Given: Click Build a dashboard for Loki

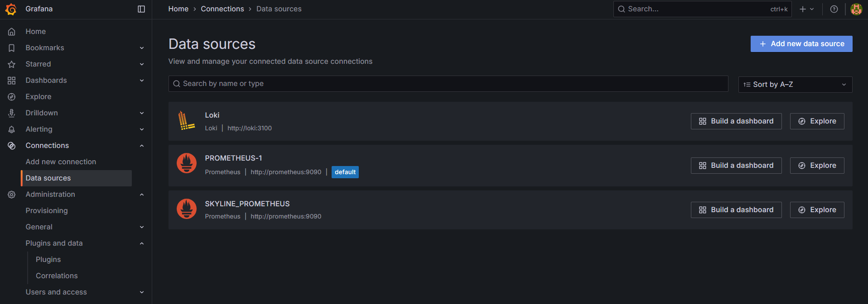Looking at the screenshot, I should click(x=736, y=121).
